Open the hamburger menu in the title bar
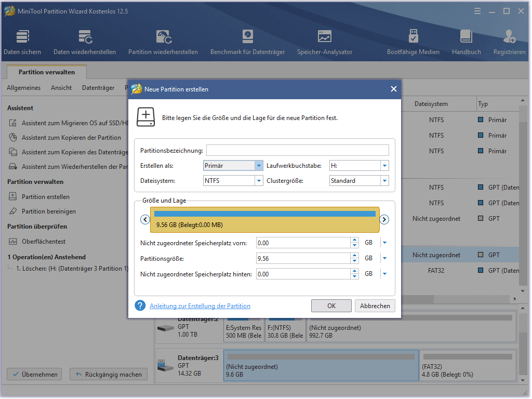The width and height of the screenshot is (532, 399). tap(477, 11)
